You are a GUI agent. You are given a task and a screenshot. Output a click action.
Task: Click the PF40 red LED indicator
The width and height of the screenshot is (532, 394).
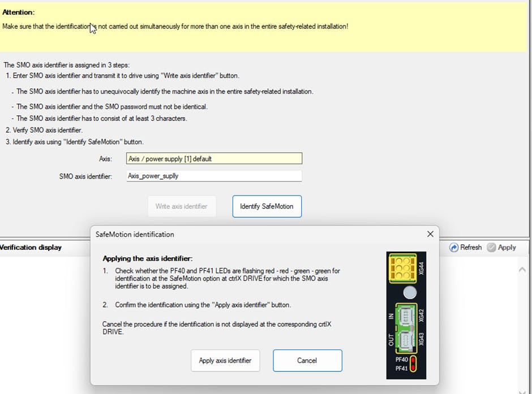tap(414, 360)
